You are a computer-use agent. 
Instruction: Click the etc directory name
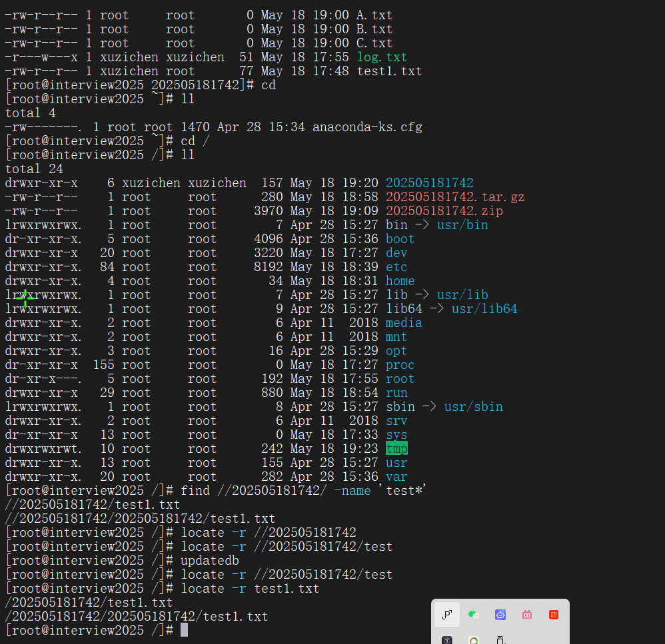tap(396, 267)
